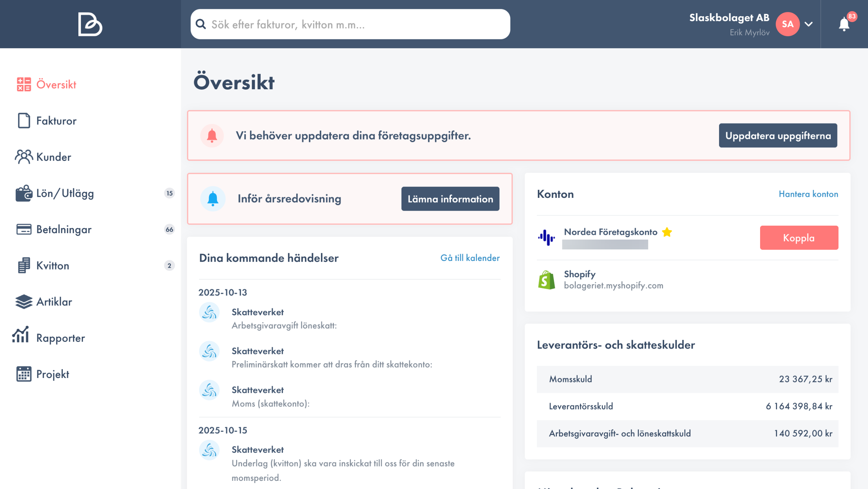
Task: Click the SA avatar circle
Action: (x=788, y=24)
